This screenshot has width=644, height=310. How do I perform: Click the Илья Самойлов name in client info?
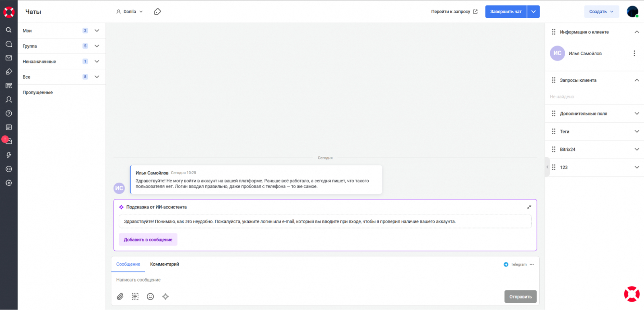tap(585, 54)
